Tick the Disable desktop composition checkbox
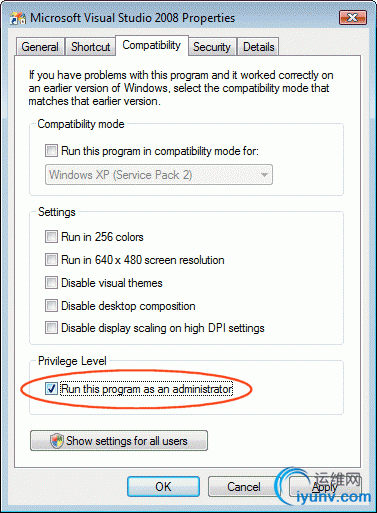Screen dimensions: 377x513 coord(51,305)
